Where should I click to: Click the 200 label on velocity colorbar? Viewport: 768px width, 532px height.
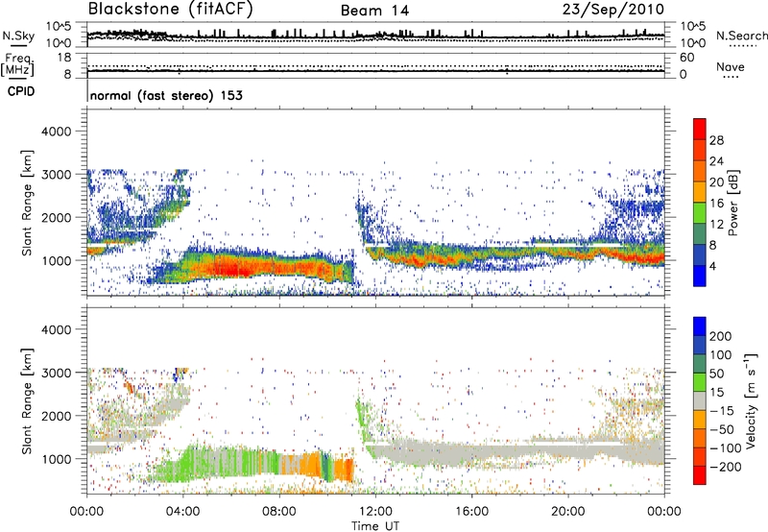coord(721,336)
